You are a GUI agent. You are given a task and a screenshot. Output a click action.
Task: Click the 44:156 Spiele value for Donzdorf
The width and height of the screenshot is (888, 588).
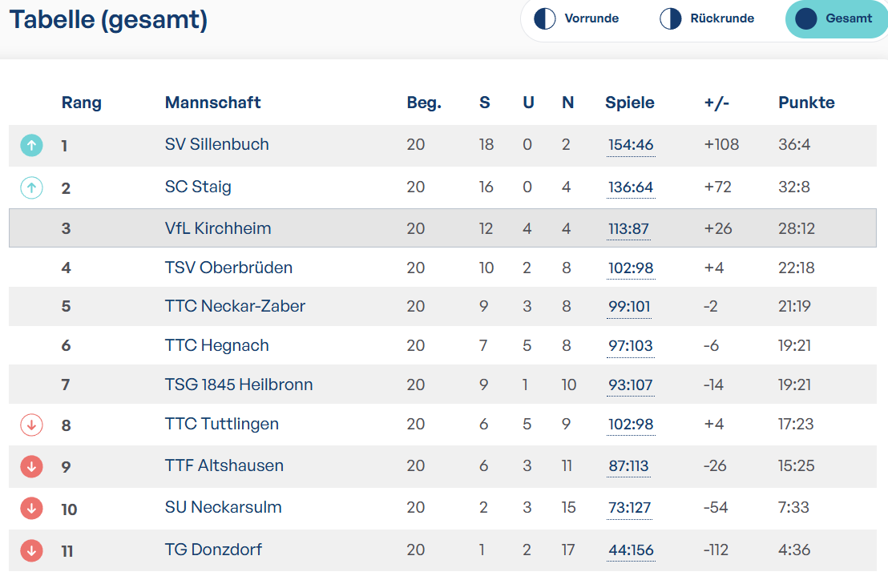(631, 550)
